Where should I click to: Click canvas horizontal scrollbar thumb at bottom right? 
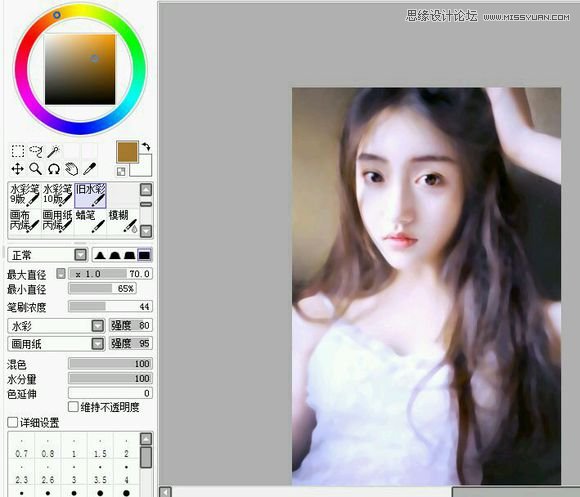point(516,492)
